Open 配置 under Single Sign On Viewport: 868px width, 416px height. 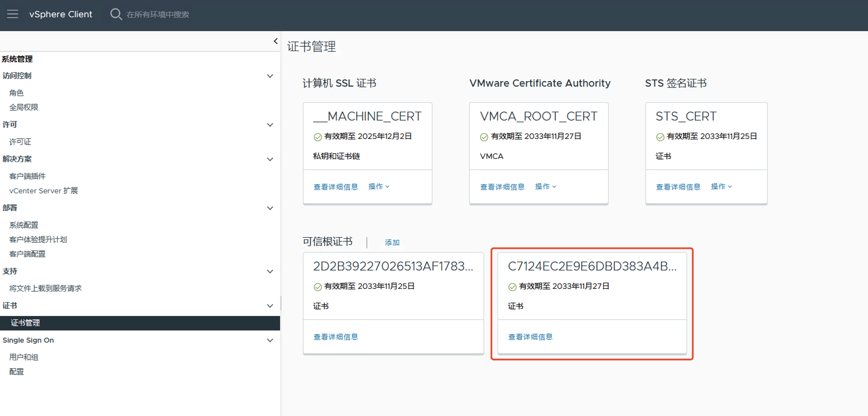tap(16, 372)
